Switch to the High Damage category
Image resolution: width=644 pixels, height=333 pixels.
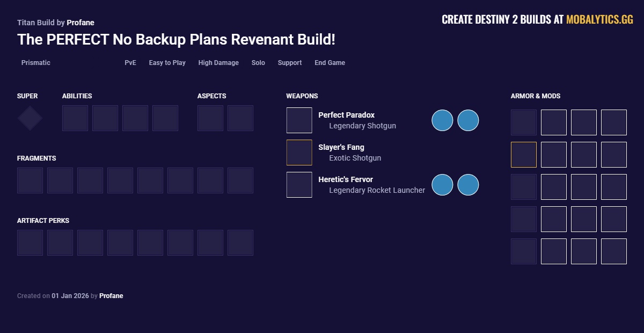click(x=218, y=63)
